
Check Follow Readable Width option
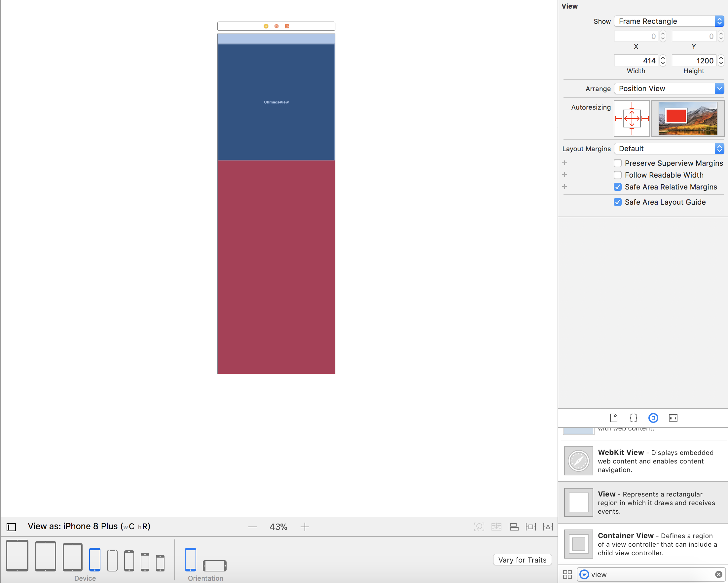pyautogui.click(x=618, y=175)
